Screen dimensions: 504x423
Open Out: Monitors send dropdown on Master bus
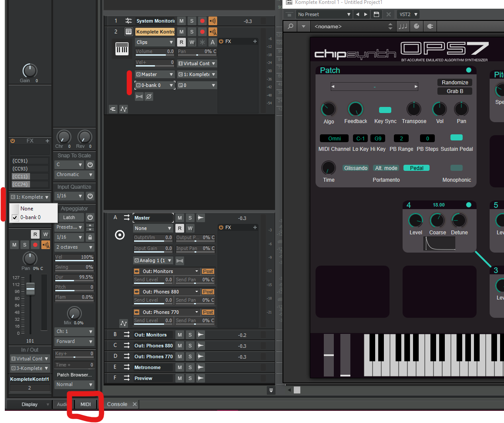coord(167,271)
